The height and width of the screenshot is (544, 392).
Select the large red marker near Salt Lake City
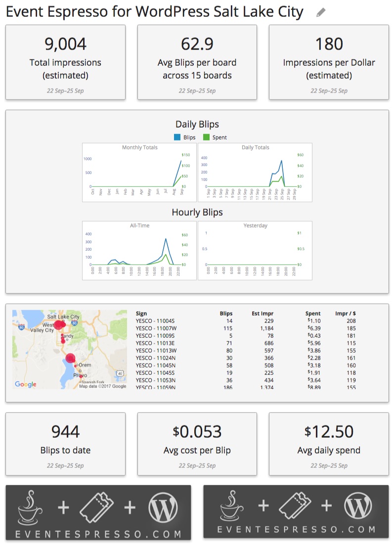(x=59, y=325)
